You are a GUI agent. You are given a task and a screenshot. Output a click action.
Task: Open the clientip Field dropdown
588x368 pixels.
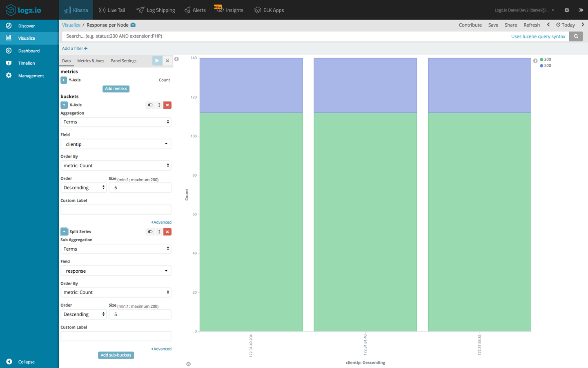click(x=116, y=144)
